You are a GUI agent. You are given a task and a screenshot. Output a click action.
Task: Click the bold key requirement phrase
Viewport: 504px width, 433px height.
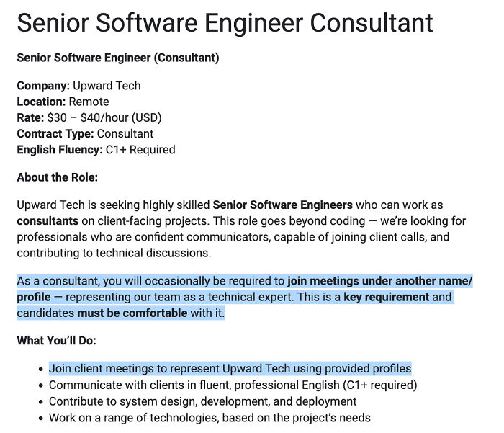tap(386, 297)
